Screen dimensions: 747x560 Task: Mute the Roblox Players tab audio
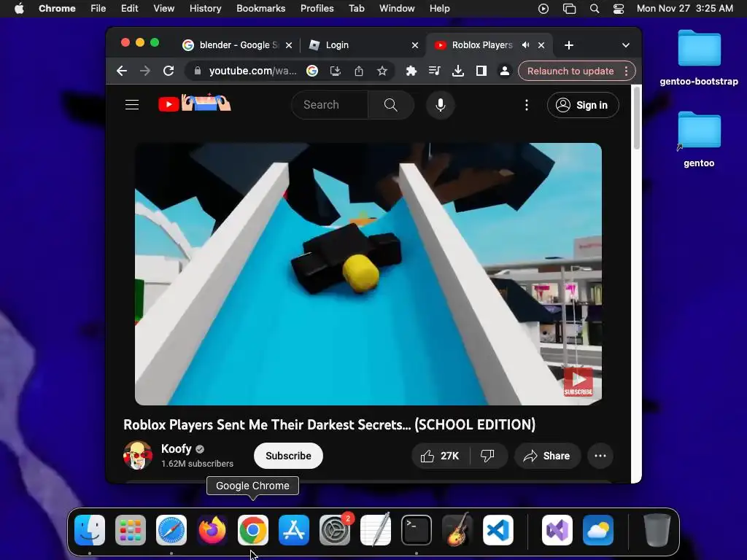[525, 44]
